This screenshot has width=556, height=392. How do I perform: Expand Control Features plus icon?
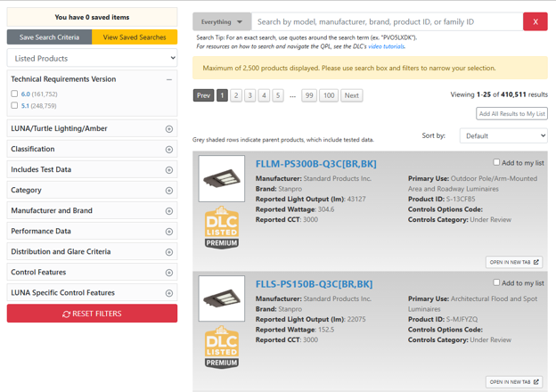pos(169,273)
